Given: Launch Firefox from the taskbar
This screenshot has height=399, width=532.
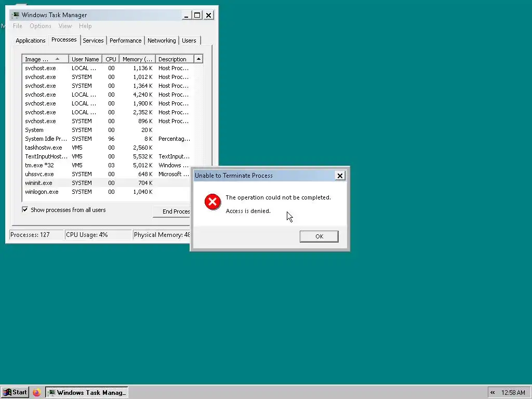Looking at the screenshot, I should coord(37,393).
